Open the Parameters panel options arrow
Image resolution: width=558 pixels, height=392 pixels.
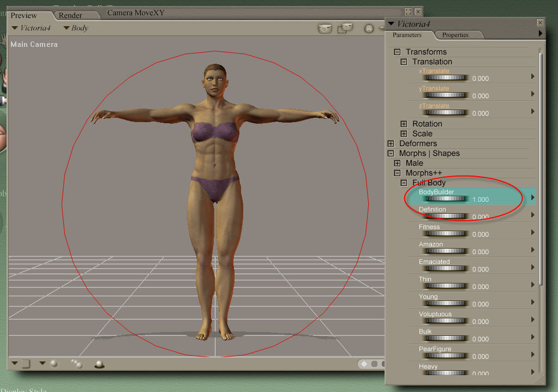541,34
